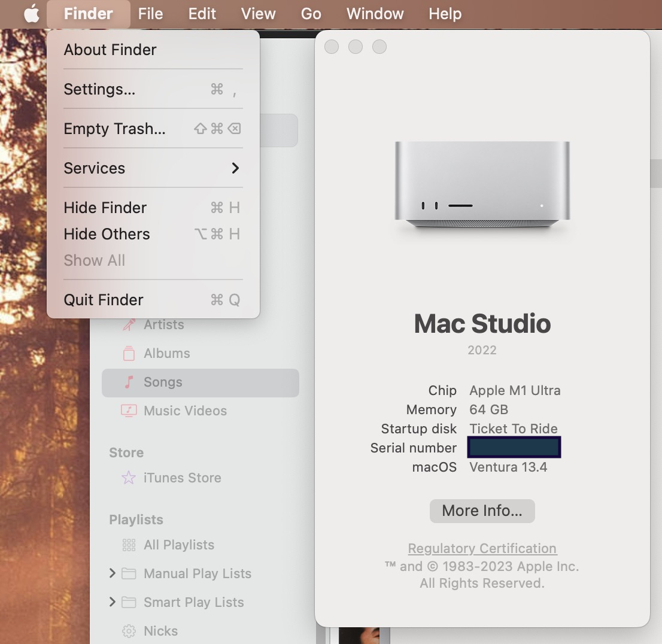Click the Playlists section header

(x=136, y=520)
